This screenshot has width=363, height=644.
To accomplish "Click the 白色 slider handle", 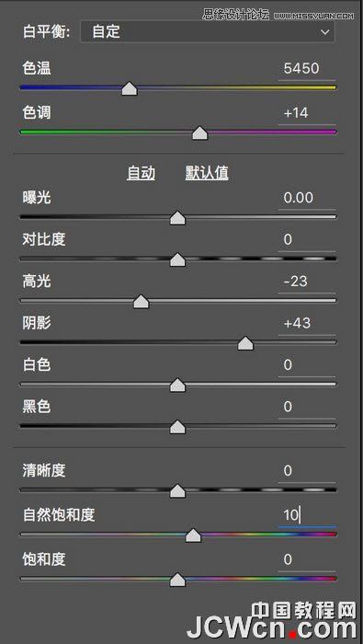I will pyautogui.click(x=177, y=385).
